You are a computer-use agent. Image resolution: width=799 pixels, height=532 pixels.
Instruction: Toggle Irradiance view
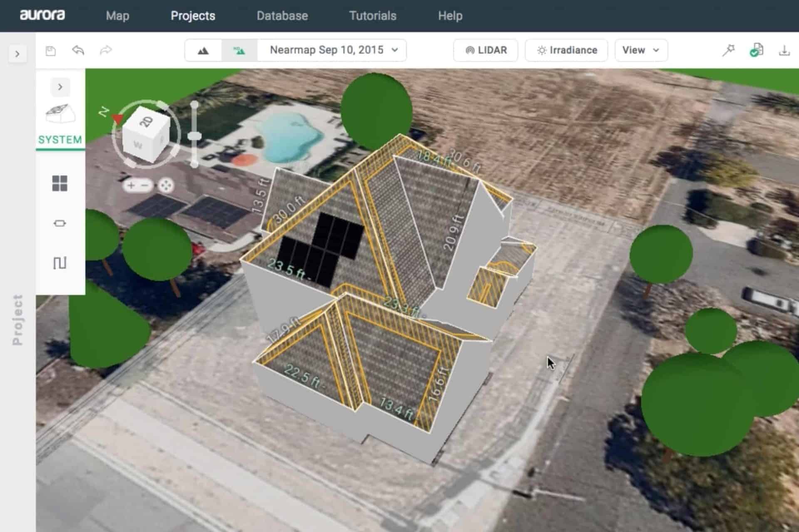[566, 50]
